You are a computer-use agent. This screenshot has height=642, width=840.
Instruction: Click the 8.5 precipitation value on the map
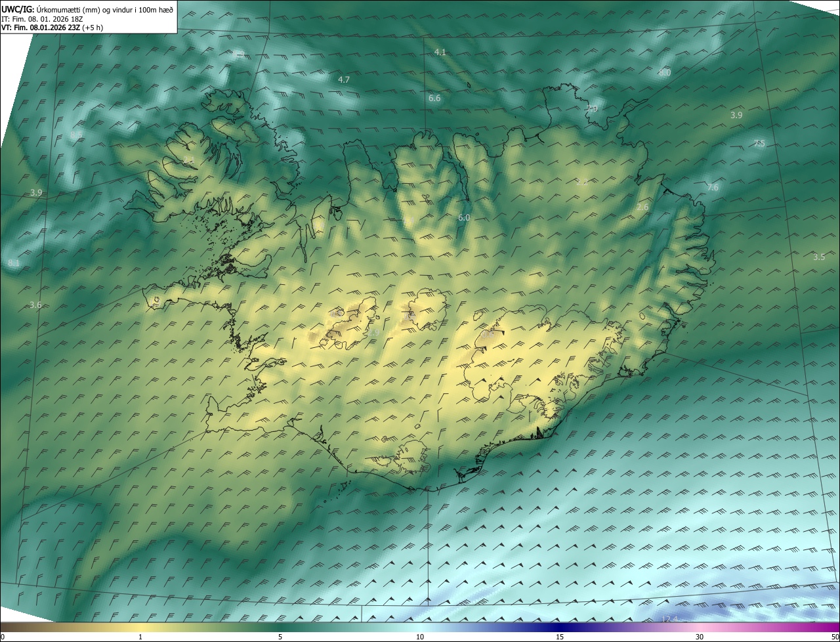point(76,135)
